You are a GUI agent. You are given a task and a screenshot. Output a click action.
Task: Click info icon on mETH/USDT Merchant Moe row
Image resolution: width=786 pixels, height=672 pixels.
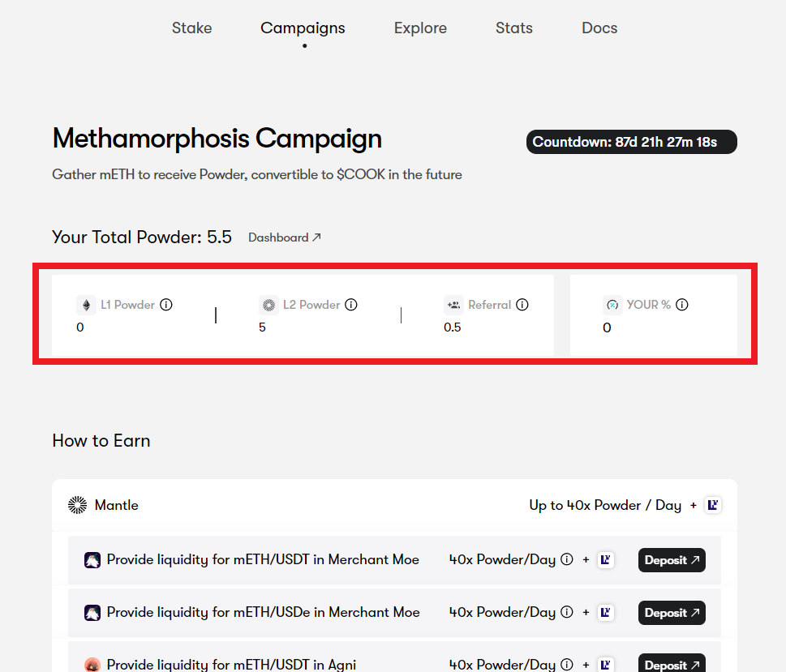tap(567, 559)
